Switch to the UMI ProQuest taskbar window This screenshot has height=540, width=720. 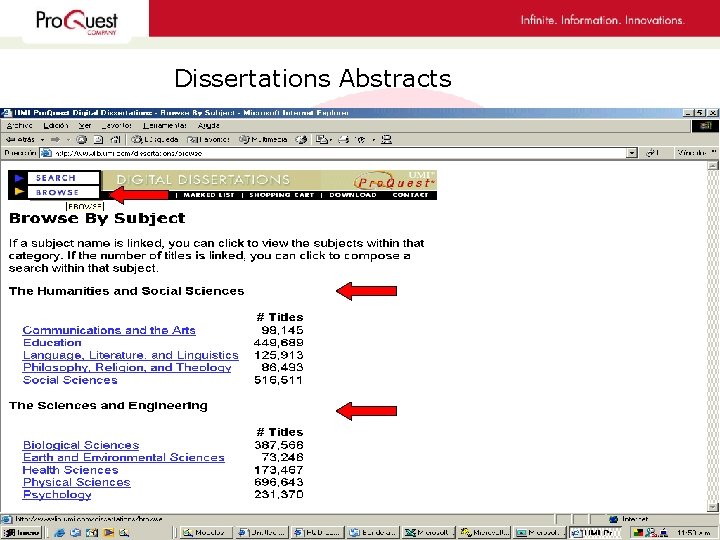(x=595, y=533)
